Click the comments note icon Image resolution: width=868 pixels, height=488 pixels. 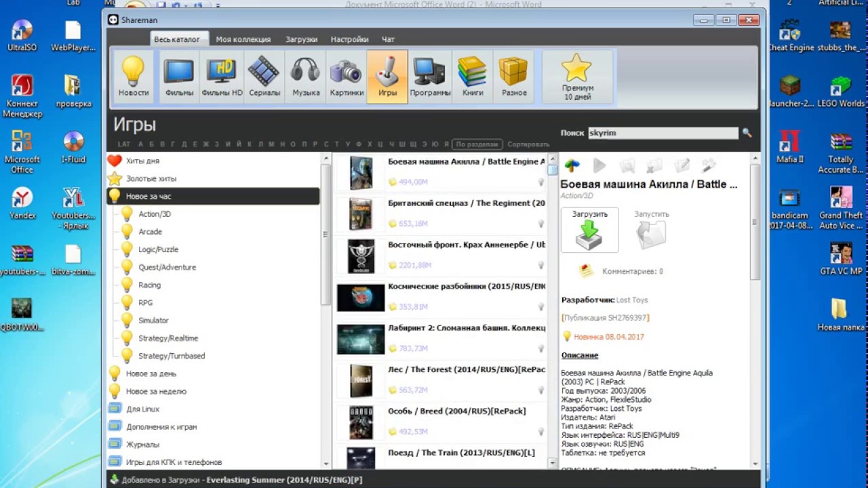(587, 271)
